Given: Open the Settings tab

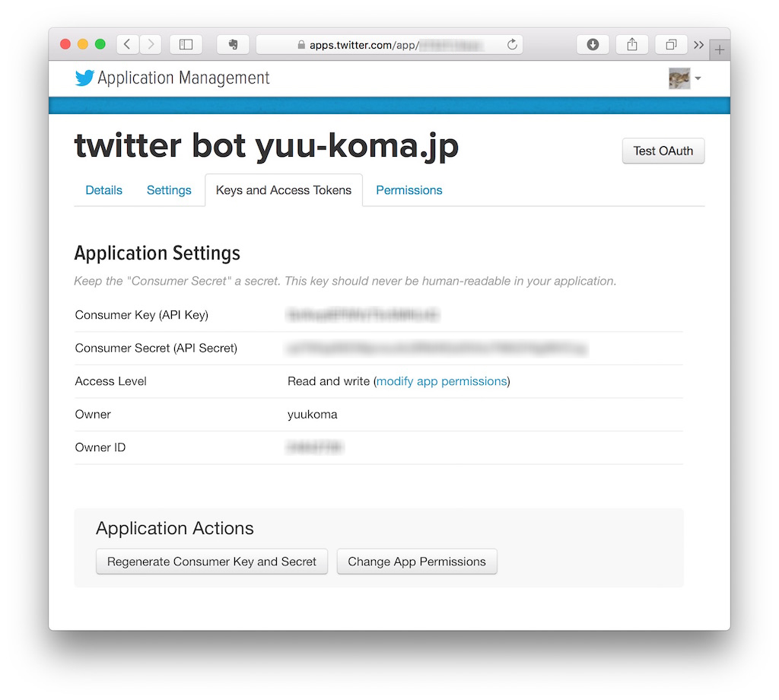Looking at the screenshot, I should [x=169, y=190].
